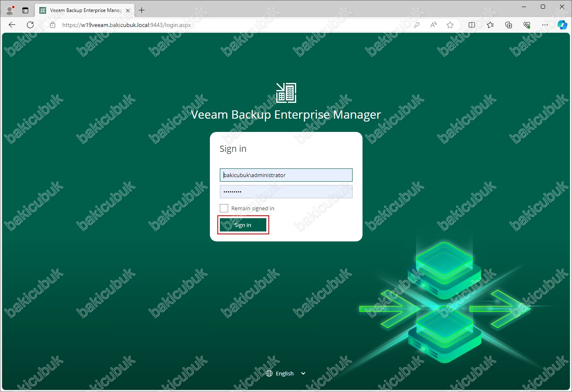
Task: Focus the username field with bakicubuk\administrator
Action: tap(286, 175)
